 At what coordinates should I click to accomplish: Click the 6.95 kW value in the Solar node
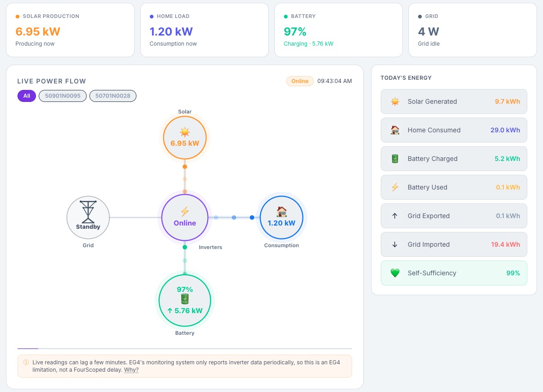pos(184,143)
